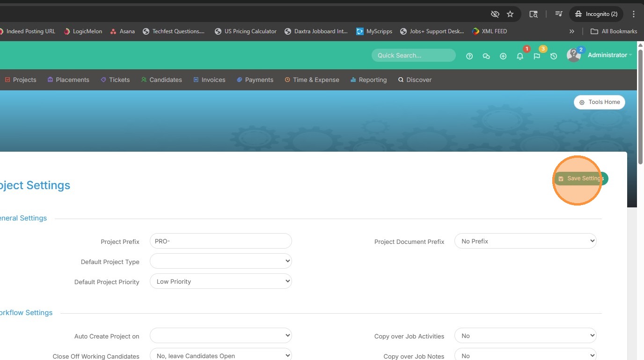Open the Time & Expense menu
Screen dimensions: 644x360
coord(312,80)
